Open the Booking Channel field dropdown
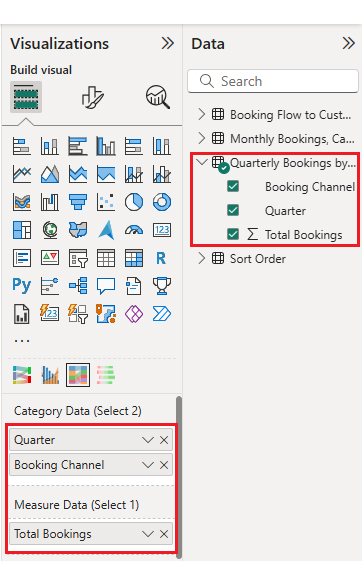Screen dimensions: 363x585 coord(148,465)
